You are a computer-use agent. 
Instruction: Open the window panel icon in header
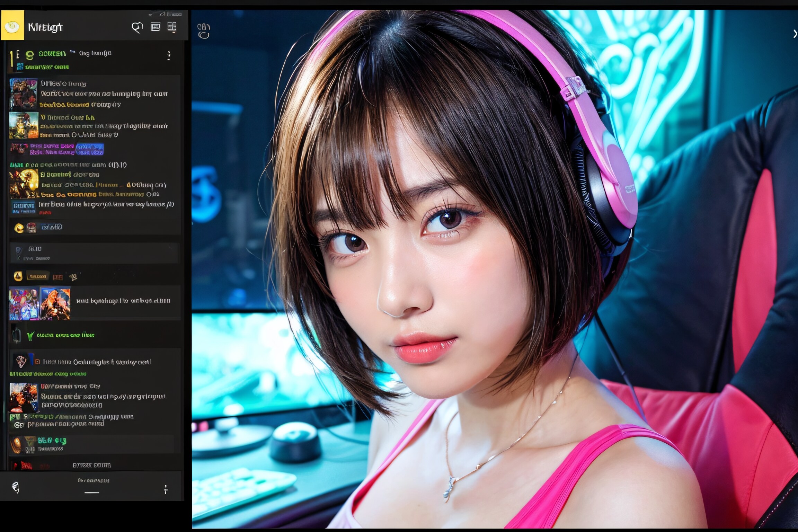click(156, 27)
